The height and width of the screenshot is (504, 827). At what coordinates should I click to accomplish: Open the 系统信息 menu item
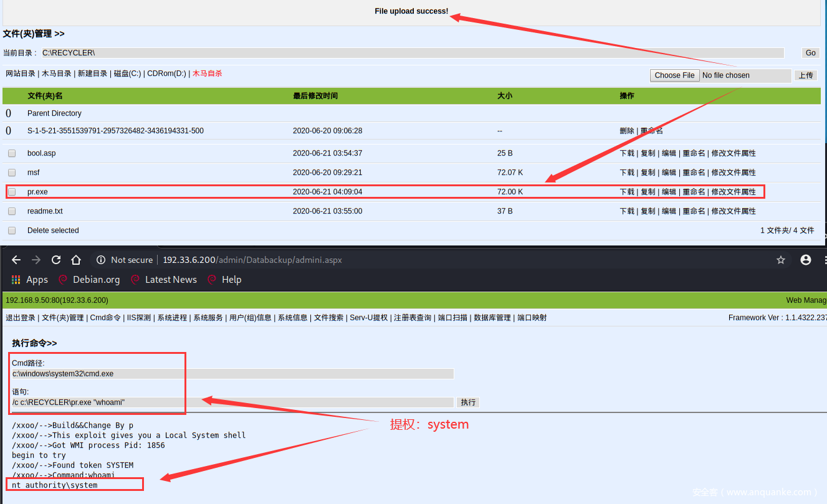(x=293, y=318)
